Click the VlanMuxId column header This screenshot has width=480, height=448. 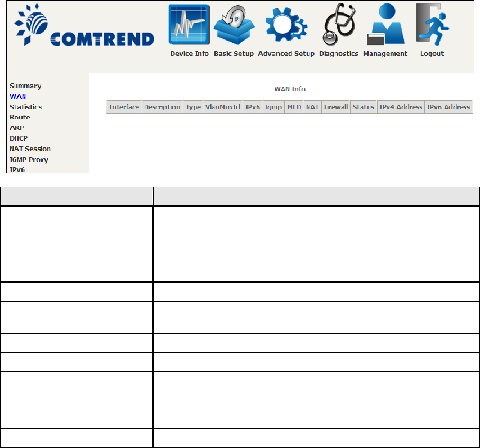222,107
